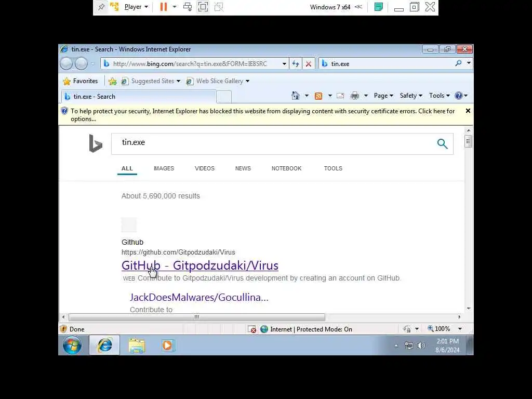Viewport: 532px width, 399px height.
Task: Stop loading with red X icon
Action: [309, 64]
